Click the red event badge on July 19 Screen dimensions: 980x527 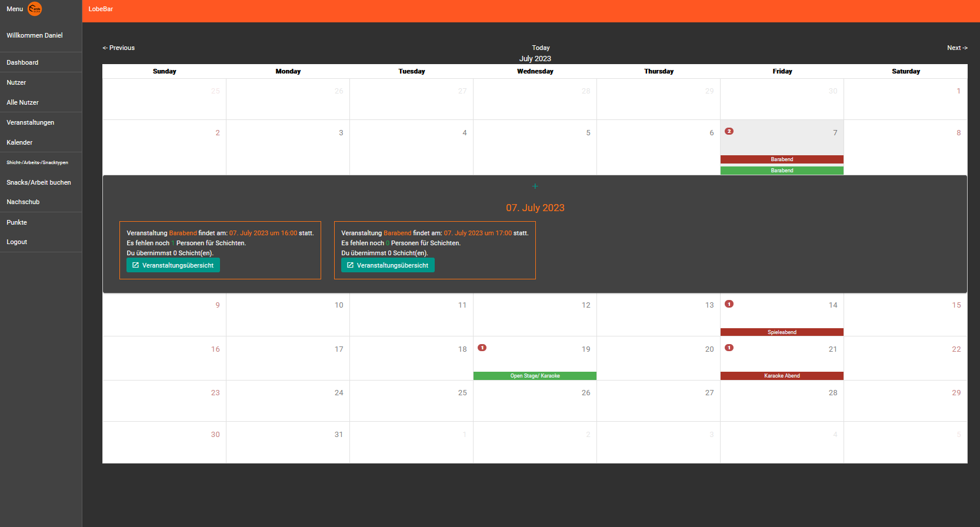(482, 348)
